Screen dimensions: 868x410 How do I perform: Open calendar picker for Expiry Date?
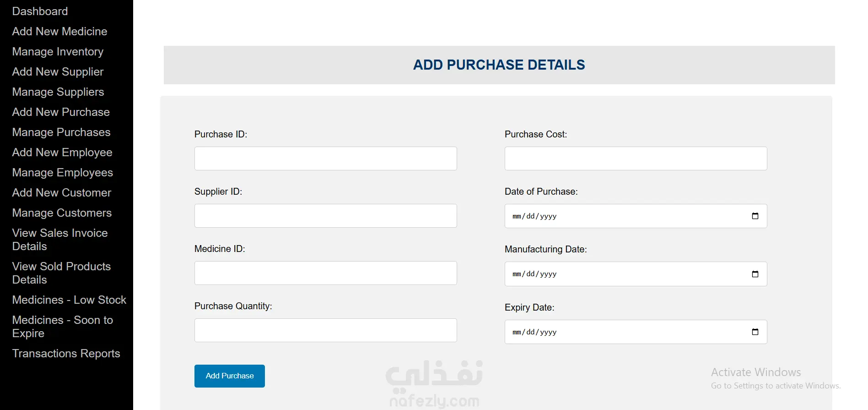point(755,332)
